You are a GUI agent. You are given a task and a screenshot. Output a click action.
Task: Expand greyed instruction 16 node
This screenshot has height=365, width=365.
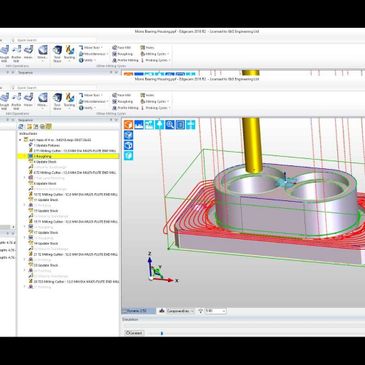coord(25,227)
